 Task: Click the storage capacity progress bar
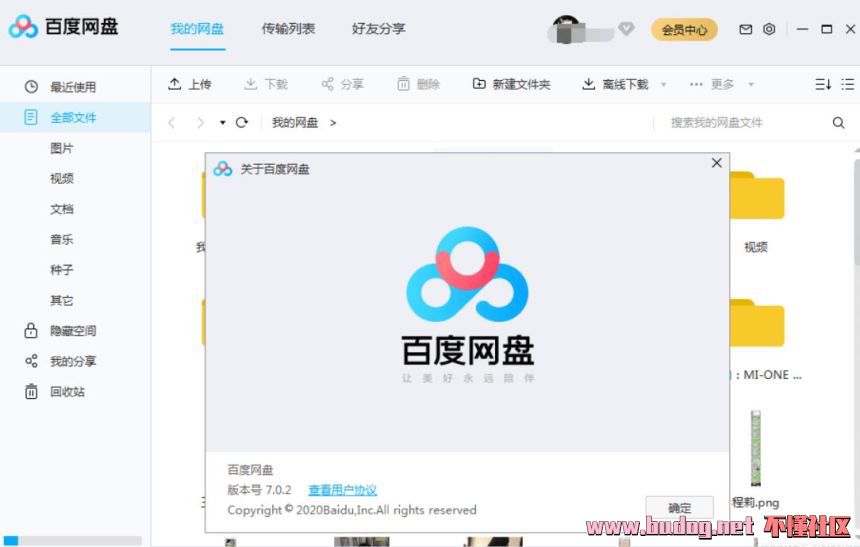click(72, 541)
